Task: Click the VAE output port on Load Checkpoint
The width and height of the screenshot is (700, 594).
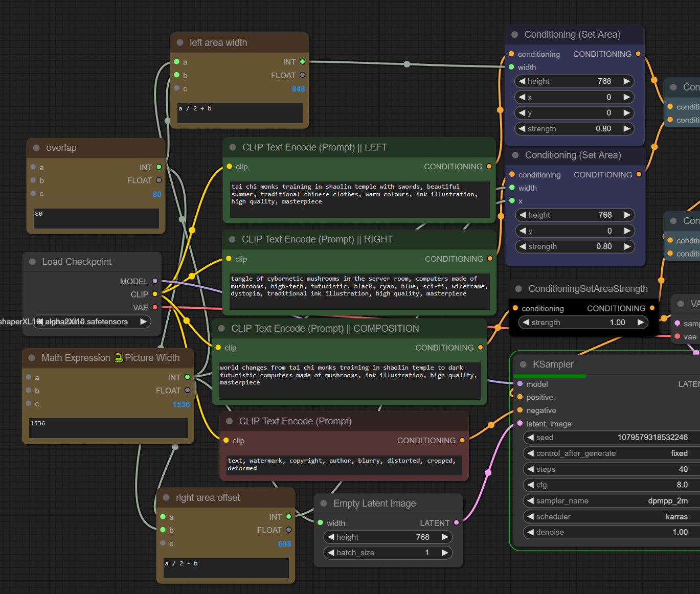Action: pos(155,307)
